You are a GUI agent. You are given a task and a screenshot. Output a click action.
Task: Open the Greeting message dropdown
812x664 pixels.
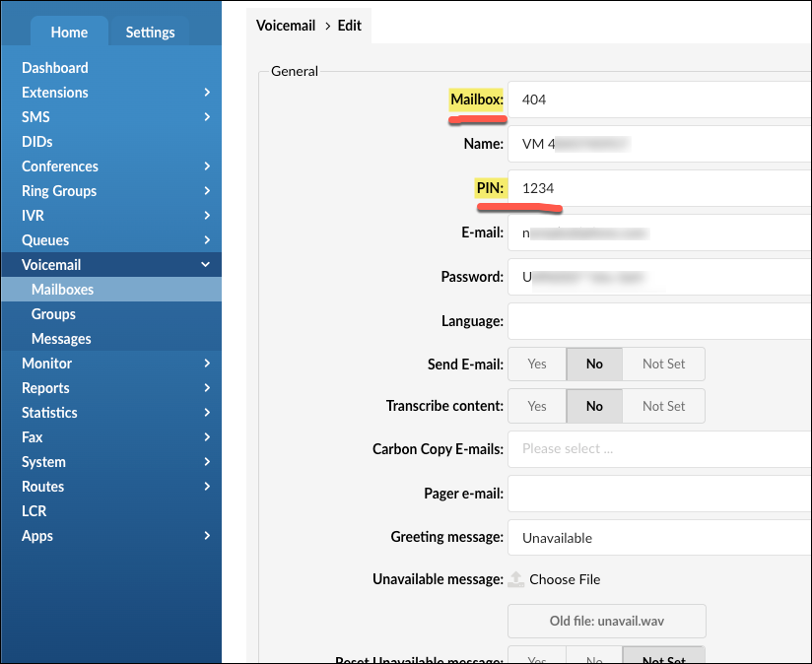[658, 538]
